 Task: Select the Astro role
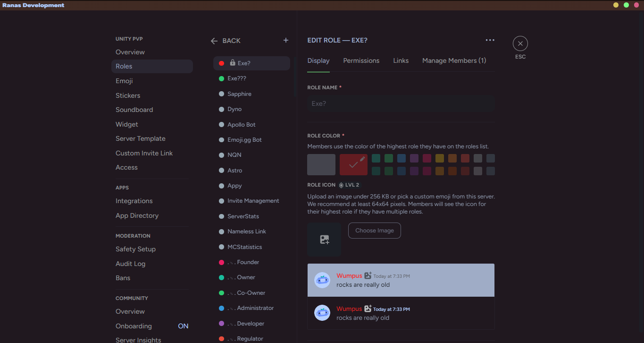[251, 171]
